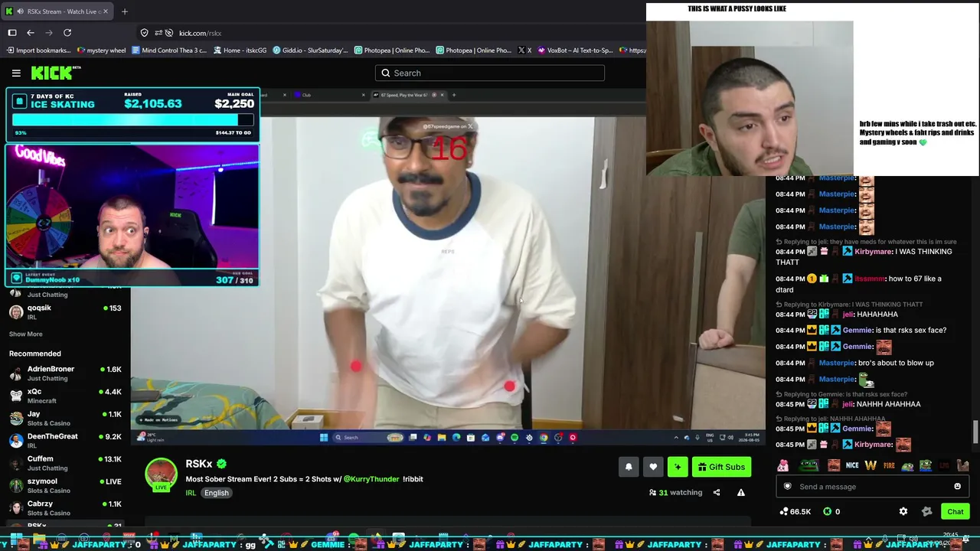This screenshot has width=980, height=551.
Task: Select the RSKx Stream browser tab
Action: point(57,11)
